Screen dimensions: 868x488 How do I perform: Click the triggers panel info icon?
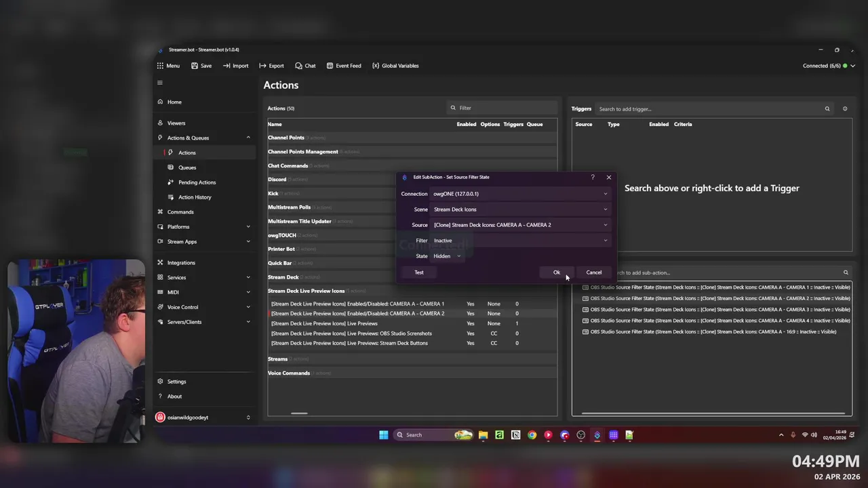click(x=845, y=108)
